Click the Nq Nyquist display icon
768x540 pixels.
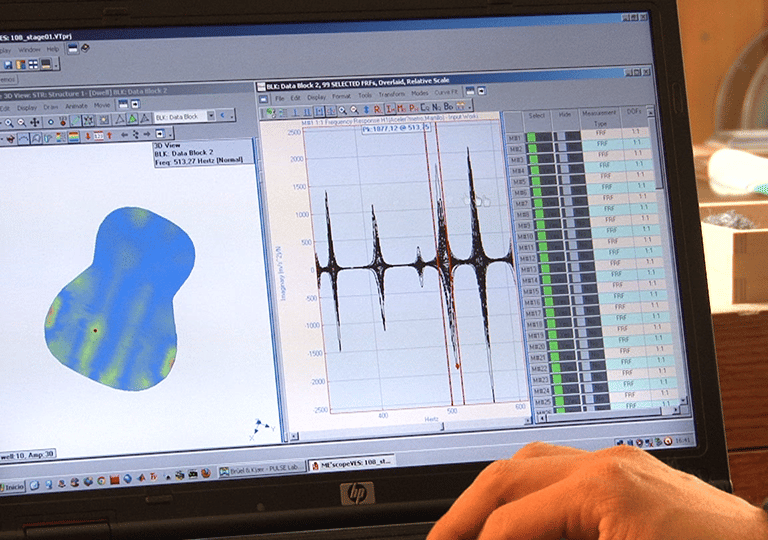(x=436, y=106)
